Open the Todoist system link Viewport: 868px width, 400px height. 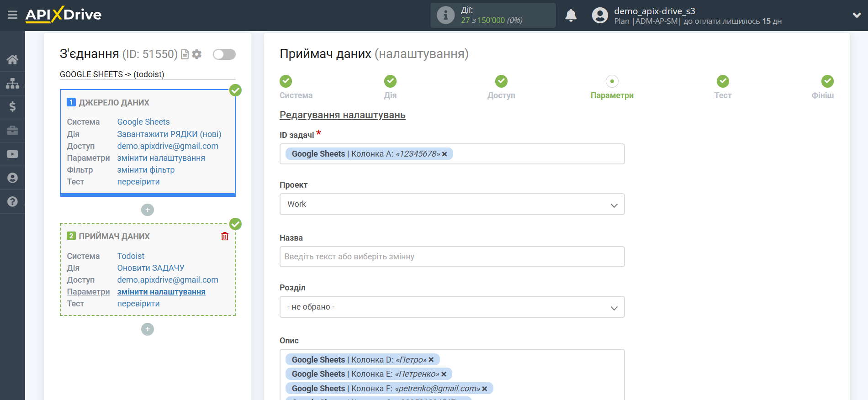point(131,256)
